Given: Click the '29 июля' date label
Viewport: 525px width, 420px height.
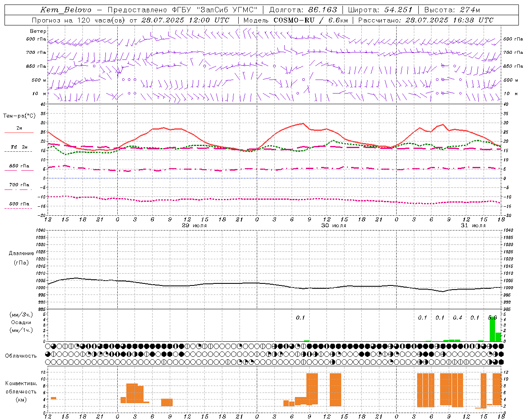Looking at the screenshot, I should click(194, 226).
